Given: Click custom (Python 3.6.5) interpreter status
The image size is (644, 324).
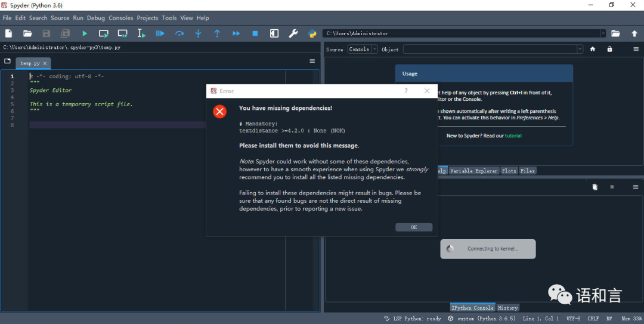Looking at the screenshot, I should 481,319.
